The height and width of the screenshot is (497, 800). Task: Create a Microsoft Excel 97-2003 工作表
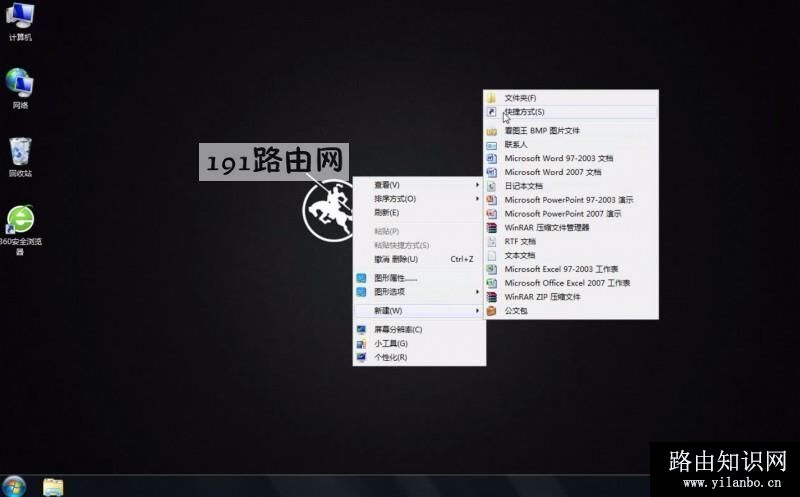tap(570, 269)
